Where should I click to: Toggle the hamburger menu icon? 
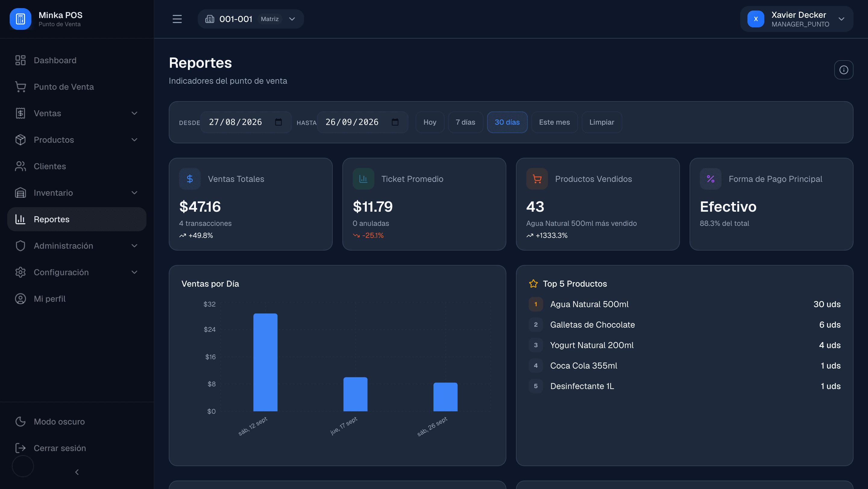177,19
